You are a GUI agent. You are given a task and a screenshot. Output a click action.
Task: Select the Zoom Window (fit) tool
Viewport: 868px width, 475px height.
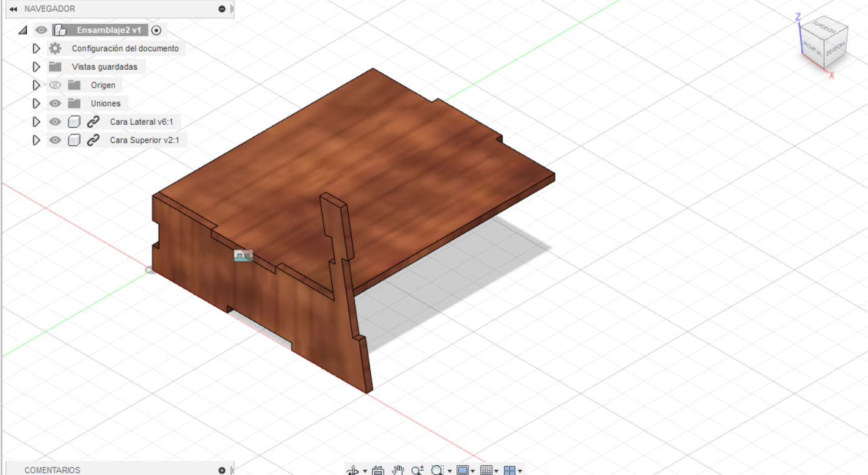(437, 470)
